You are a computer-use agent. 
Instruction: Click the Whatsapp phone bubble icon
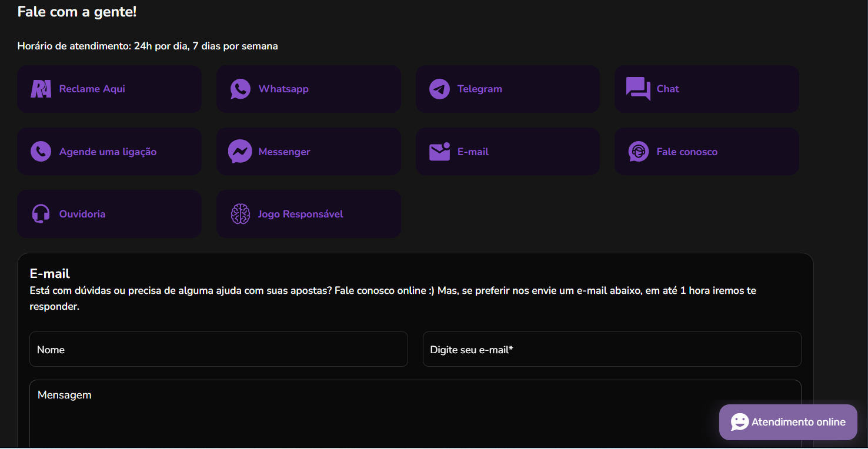240,89
